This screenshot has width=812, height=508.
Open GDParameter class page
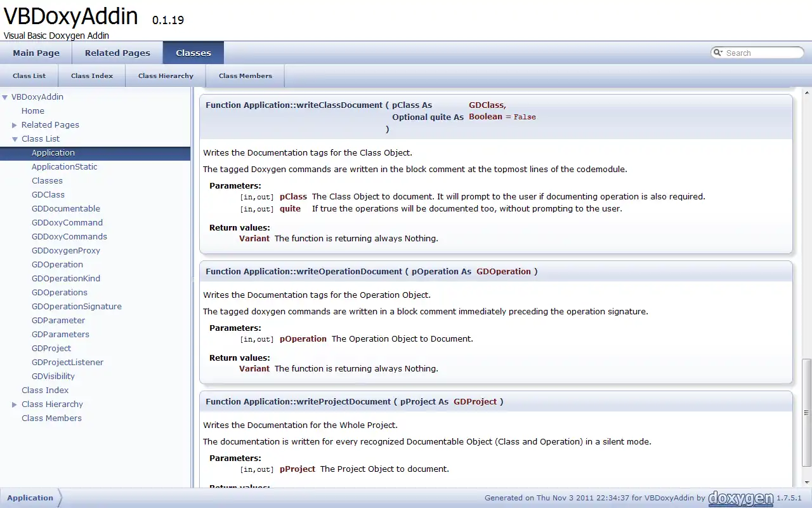click(58, 321)
